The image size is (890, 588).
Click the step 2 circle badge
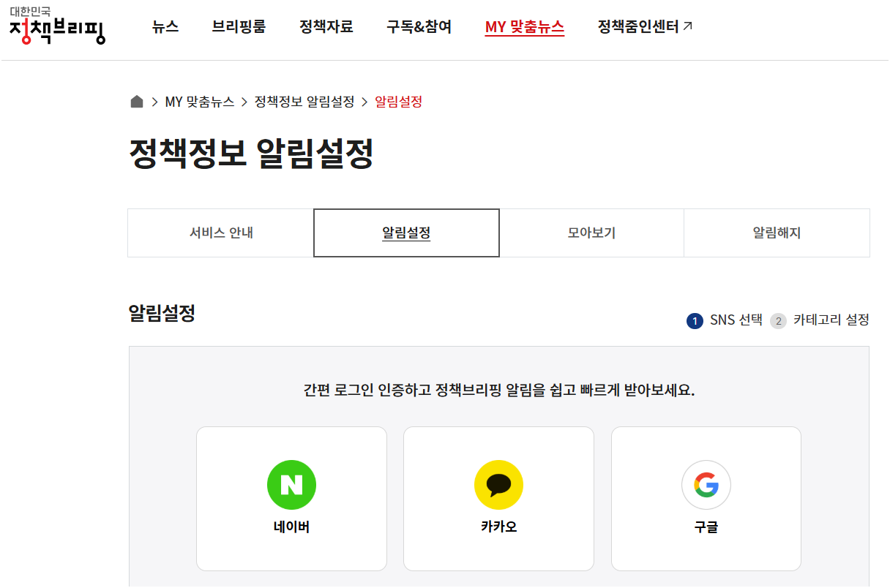(x=778, y=321)
